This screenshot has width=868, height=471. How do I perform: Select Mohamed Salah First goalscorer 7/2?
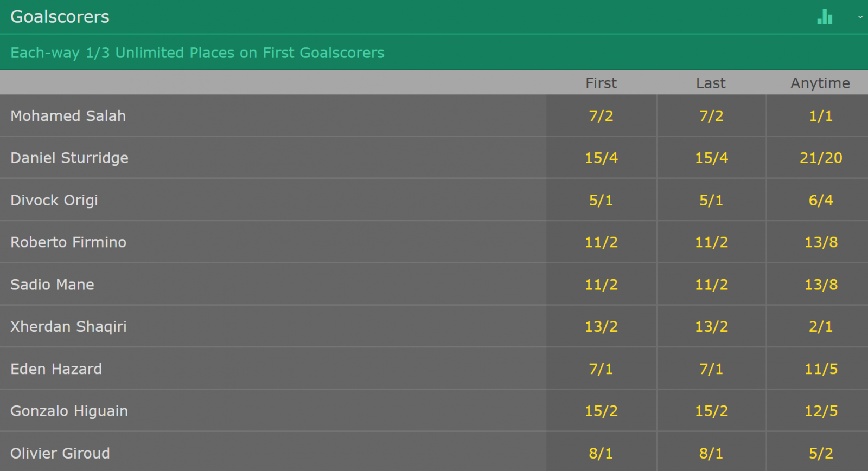tap(601, 116)
